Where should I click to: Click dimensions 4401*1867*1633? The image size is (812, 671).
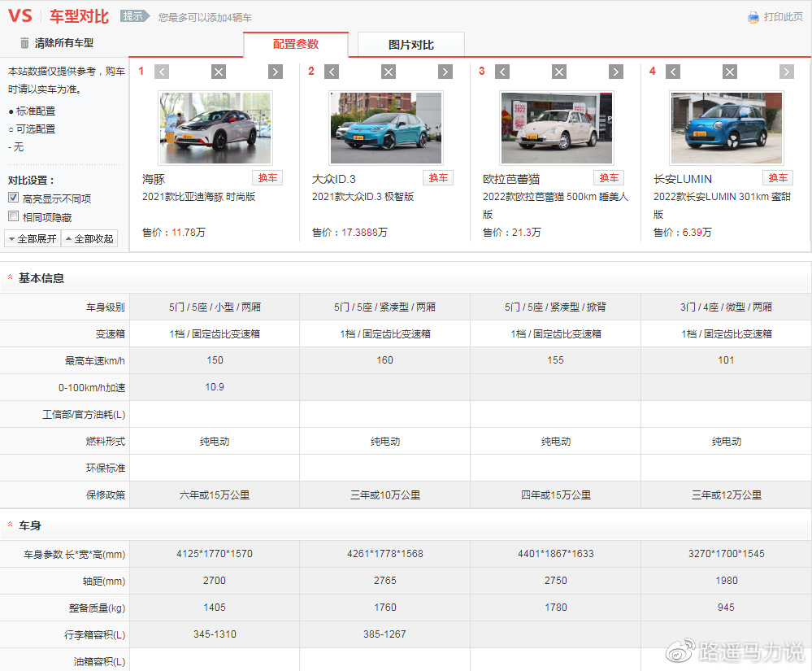pos(556,553)
